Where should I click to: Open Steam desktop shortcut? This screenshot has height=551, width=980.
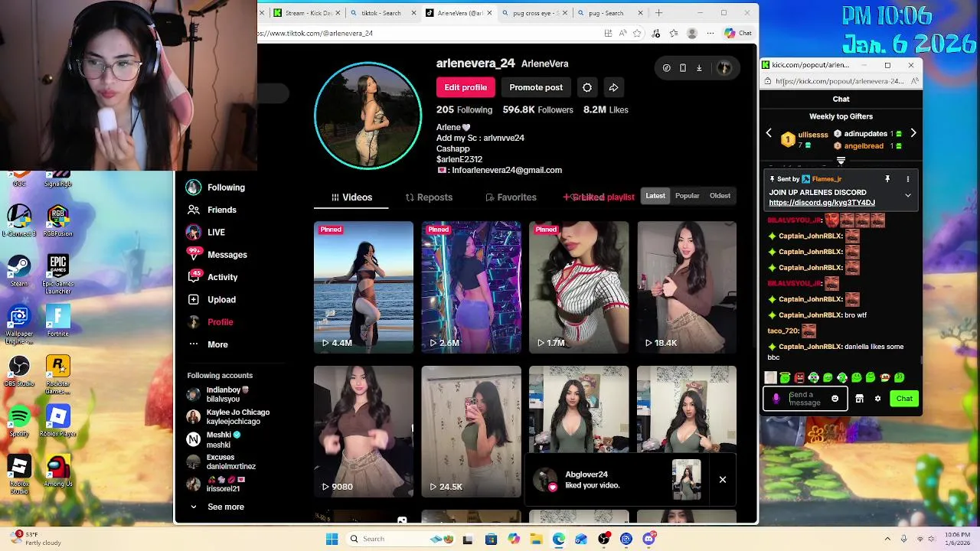[19, 270]
